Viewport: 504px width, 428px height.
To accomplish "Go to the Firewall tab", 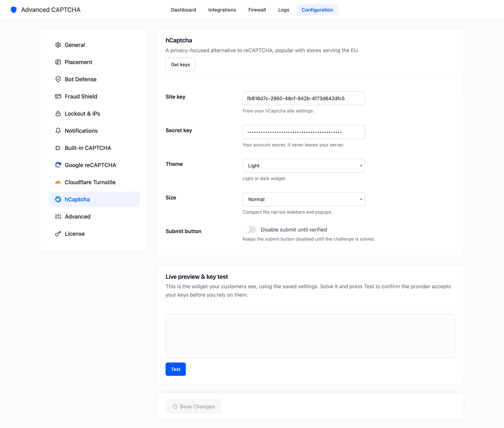I will click(x=257, y=10).
